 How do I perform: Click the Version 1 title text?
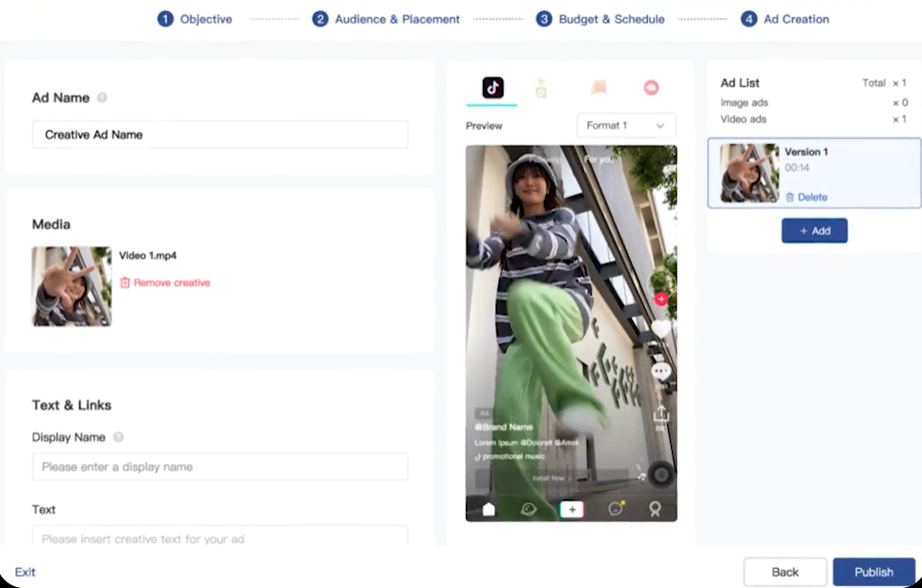coord(807,152)
